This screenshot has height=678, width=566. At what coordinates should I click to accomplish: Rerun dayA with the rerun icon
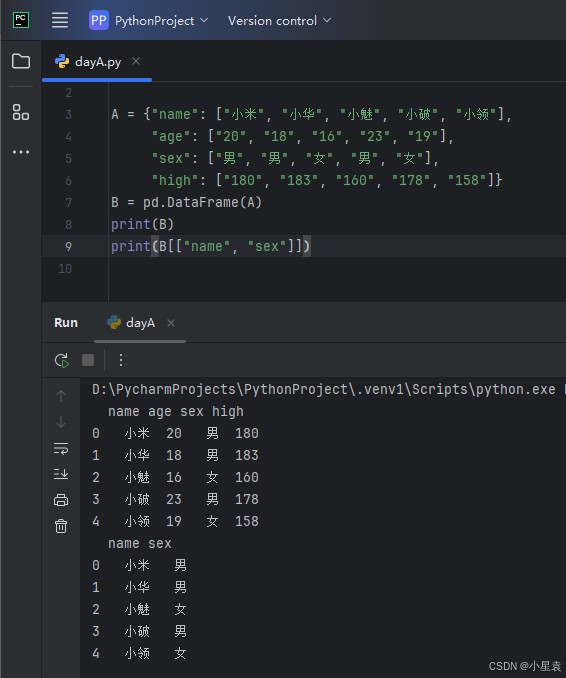[62, 360]
